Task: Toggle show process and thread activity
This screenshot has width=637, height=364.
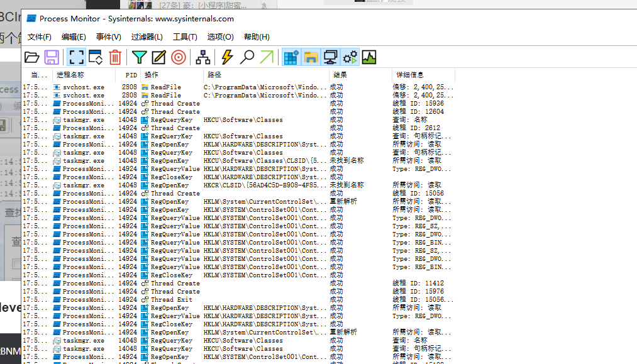Action: click(x=350, y=57)
